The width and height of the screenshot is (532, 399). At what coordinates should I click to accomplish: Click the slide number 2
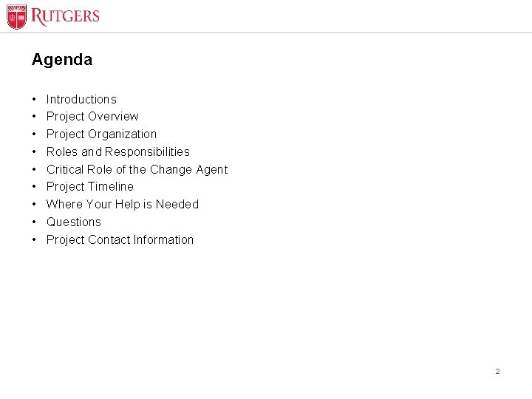pyautogui.click(x=497, y=371)
